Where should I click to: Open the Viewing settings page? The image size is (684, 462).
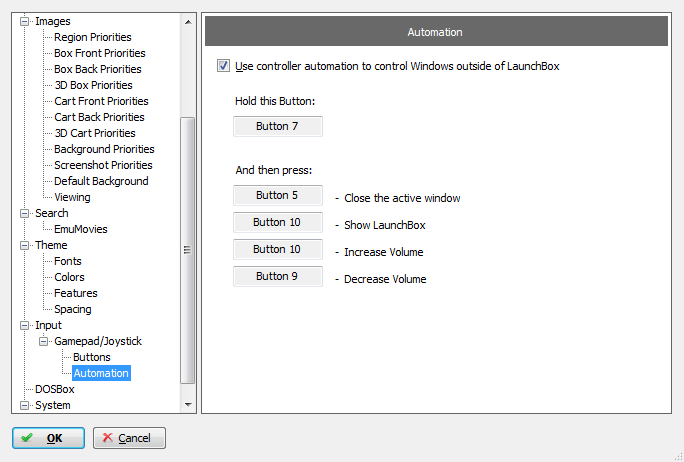click(x=72, y=197)
